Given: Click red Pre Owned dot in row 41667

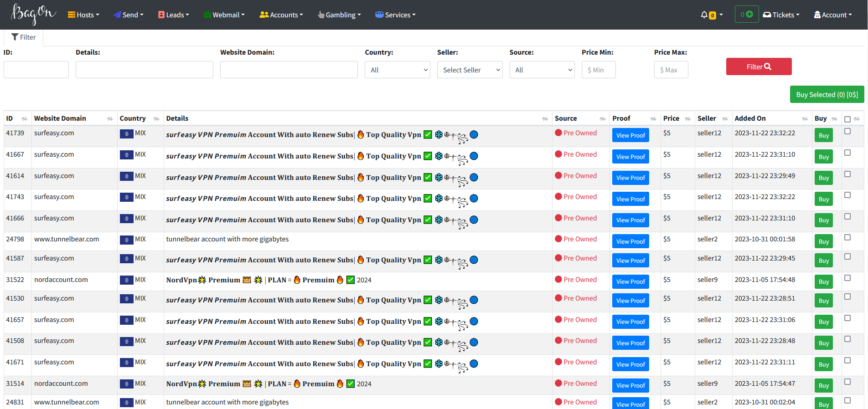Looking at the screenshot, I should click(558, 154).
